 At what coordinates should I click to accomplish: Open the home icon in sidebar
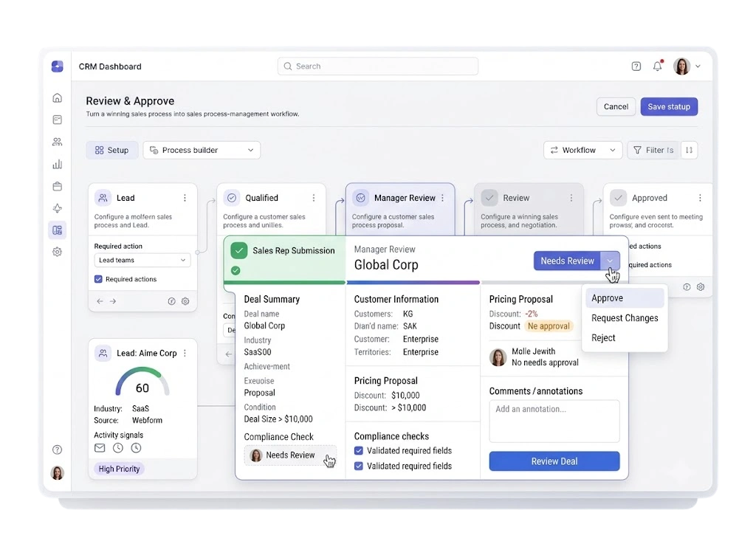[x=57, y=98]
